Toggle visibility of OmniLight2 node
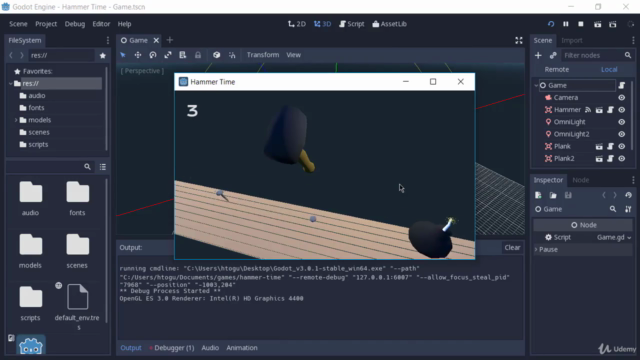Image resolution: width=640 pixels, height=360 pixels. [622, 134]
